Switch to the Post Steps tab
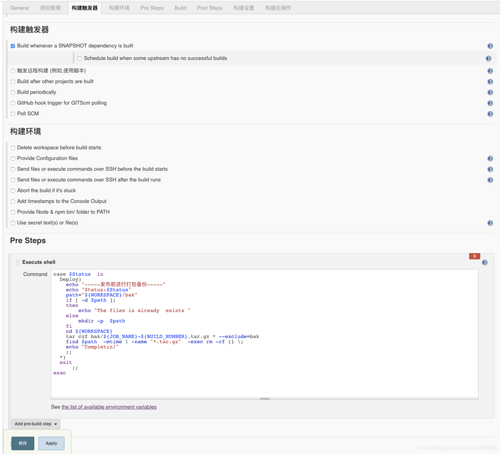500x454 pixels. tap(209, 8)
